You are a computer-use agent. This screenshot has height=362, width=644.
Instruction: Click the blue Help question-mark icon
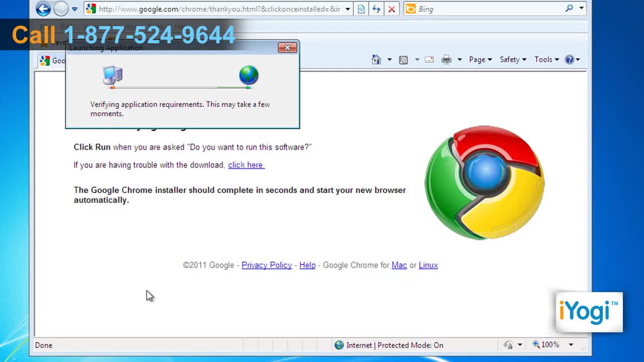(x=570, y=59)
